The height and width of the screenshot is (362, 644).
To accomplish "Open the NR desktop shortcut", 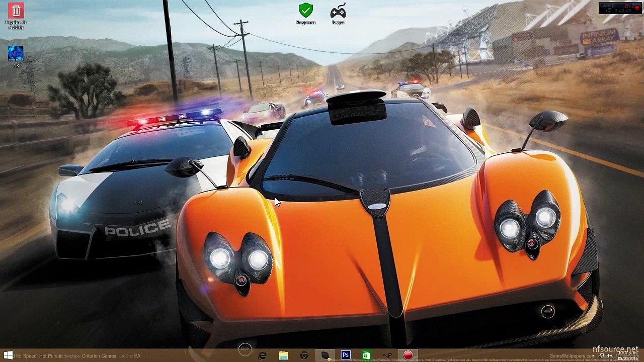I will 16,56.
